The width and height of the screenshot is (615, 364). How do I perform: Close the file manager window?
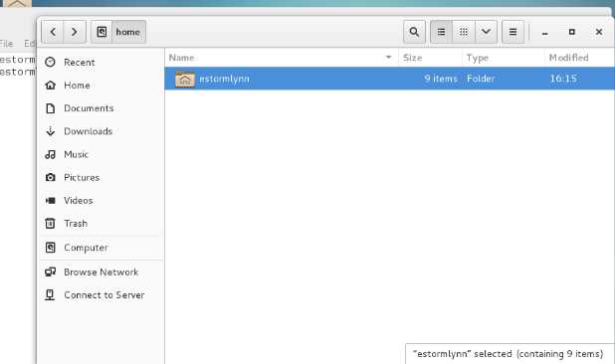pyautogui.click(x=599, y=32)
